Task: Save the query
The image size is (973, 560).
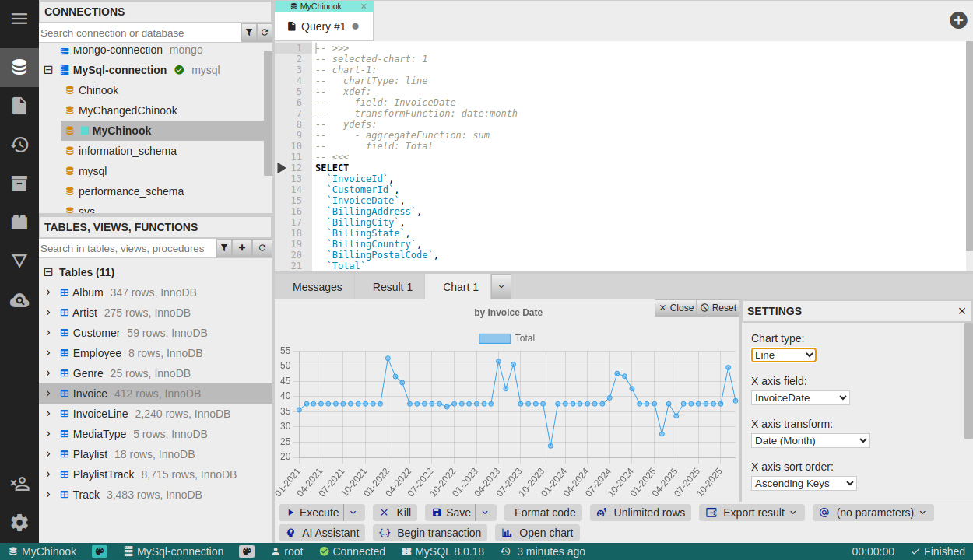Action: coord(451,513)
